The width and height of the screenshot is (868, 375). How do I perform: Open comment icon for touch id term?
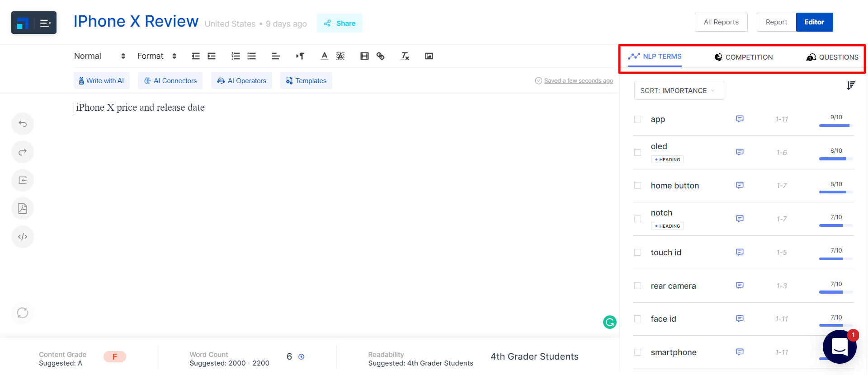coord(740,252)
